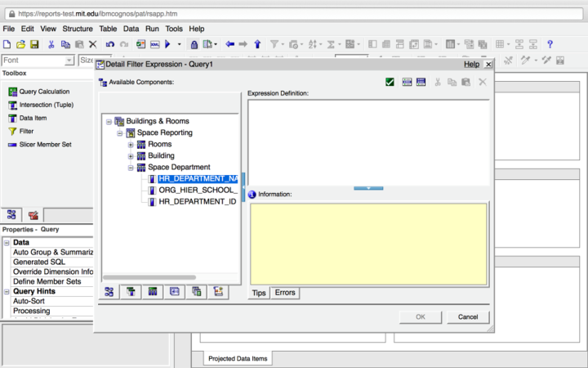Screen dimensions: 588x368
Task: Switch to the Errors tab
Action: (285, 293)
